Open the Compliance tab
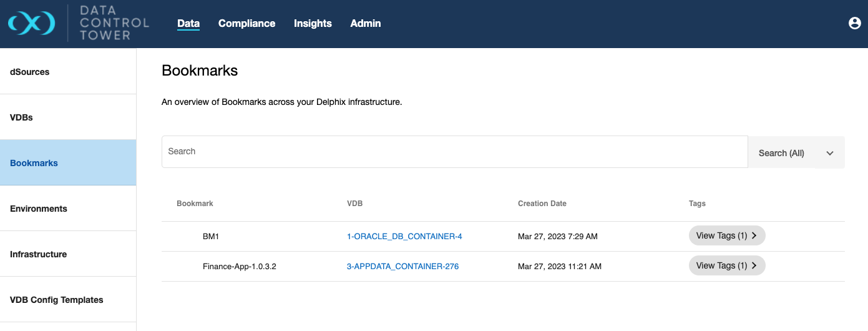This screenshot has width=868, height=331. pos(246,24)
